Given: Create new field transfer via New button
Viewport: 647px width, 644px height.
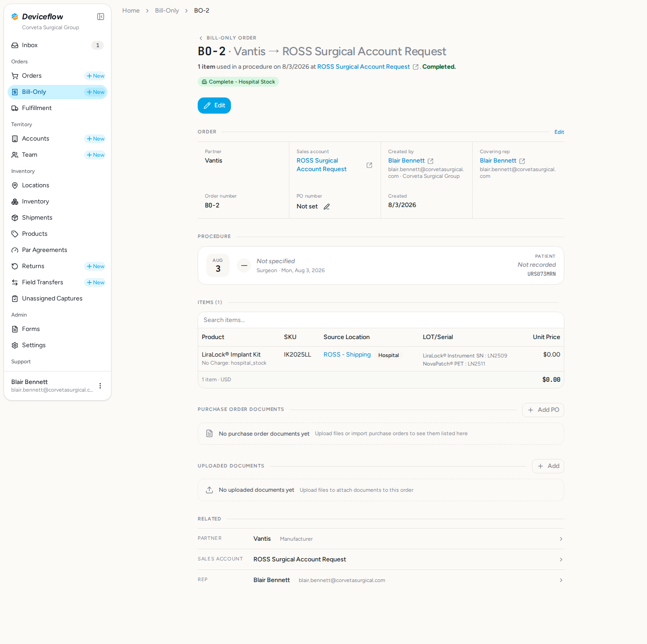Looking at the screenshot, I should [95, 282].
